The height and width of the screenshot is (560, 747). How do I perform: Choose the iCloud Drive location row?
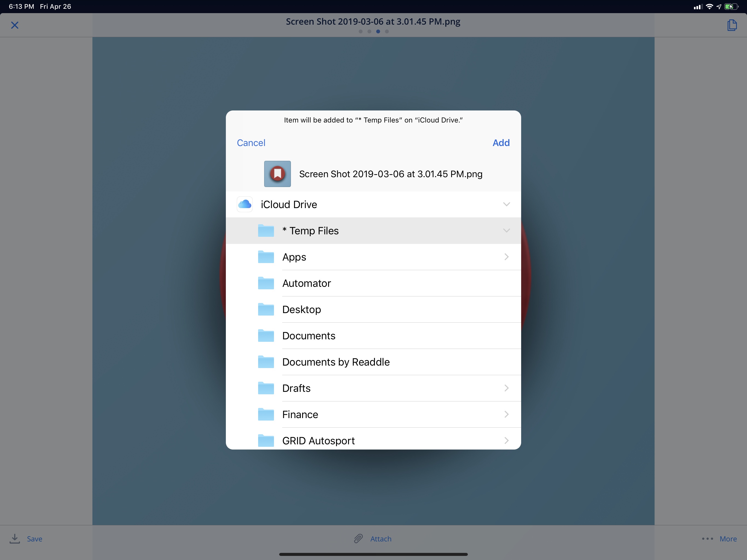coord(373,204)
